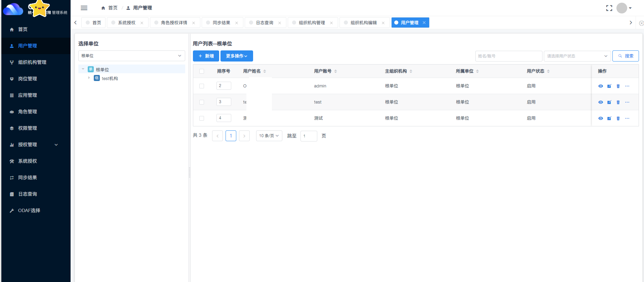644x282 pixels.
Task: Check the test row checkbox
Action: tap(202, 102)
